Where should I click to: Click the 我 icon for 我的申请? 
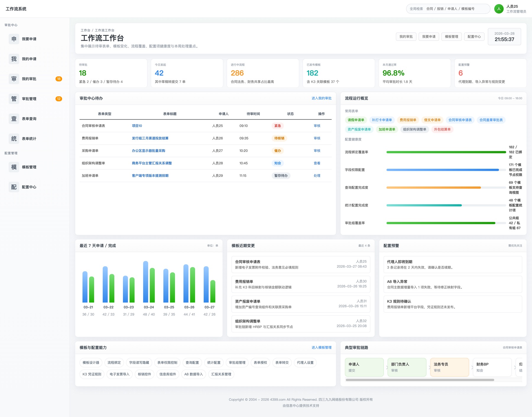pos(14,59)
